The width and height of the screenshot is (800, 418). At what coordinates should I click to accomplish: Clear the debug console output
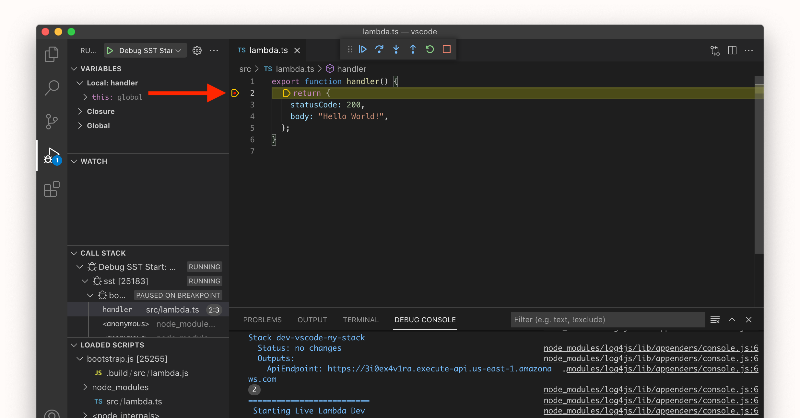click(x=715, y=319)
